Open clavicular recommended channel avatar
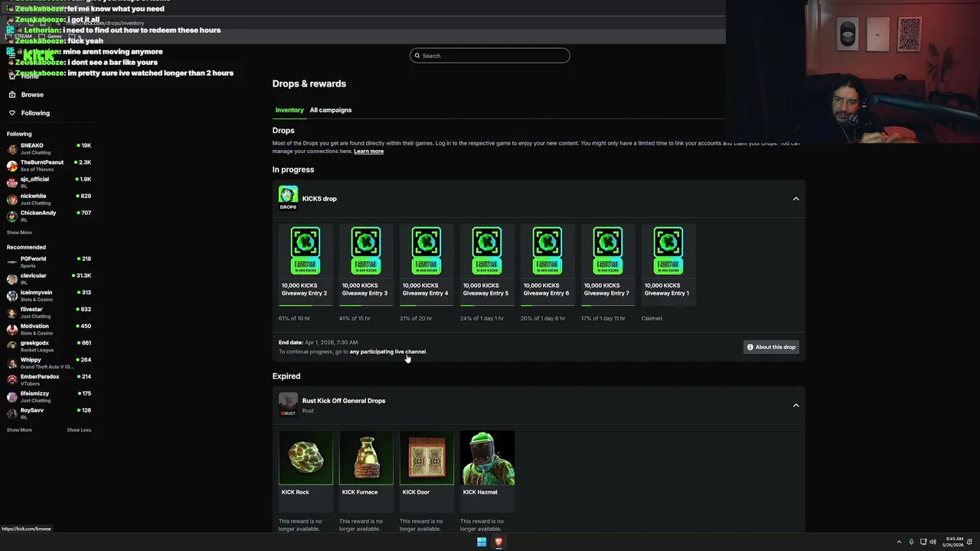 pyautogui.click(x=12, y=279)
